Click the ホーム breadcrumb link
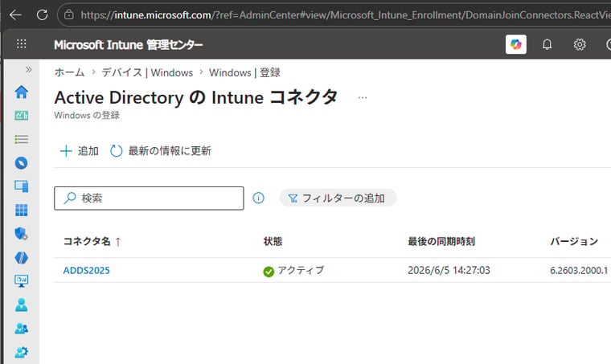 (x=69, y=72)
